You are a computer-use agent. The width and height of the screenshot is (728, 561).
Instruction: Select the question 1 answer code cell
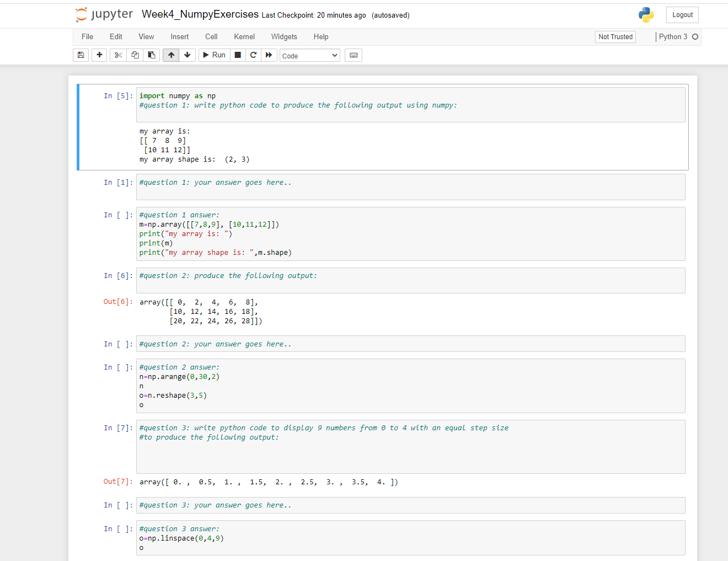pyautogui.click(x=411, y=234)
